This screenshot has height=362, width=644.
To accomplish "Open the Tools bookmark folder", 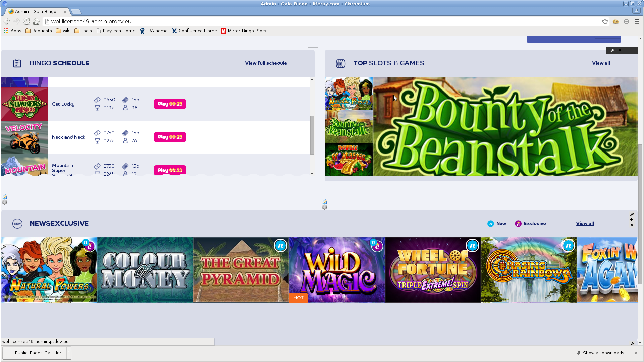I will [x=83, y=31].
